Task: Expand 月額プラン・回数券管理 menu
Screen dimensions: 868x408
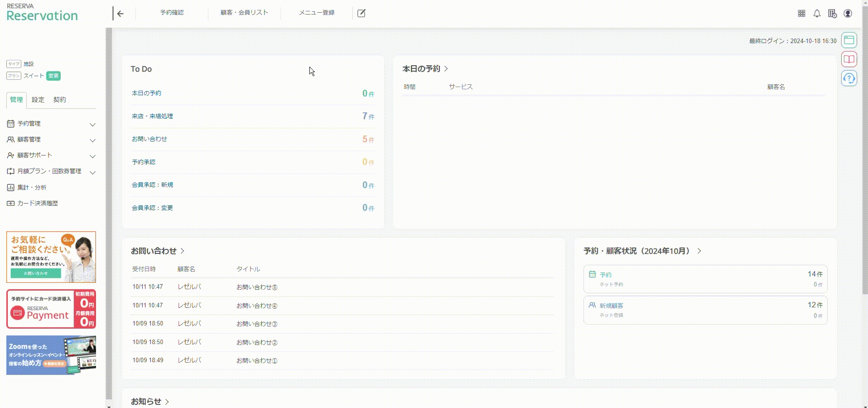Action: tap(51, 171)
